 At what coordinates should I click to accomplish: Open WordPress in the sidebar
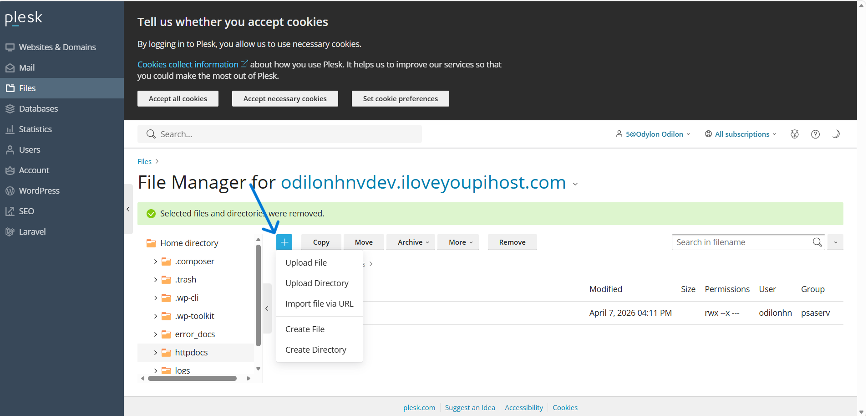[39, 190]
